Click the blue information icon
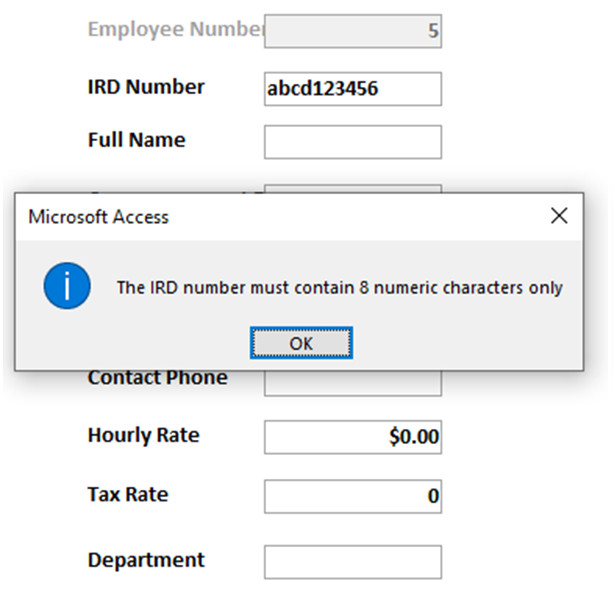 pyautogui.click(x=67, y=286)
